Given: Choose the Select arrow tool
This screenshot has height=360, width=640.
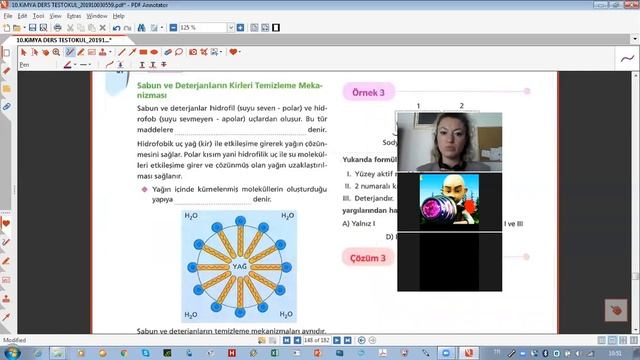Looking at the screenshot, I should click(x=23, y=52).
